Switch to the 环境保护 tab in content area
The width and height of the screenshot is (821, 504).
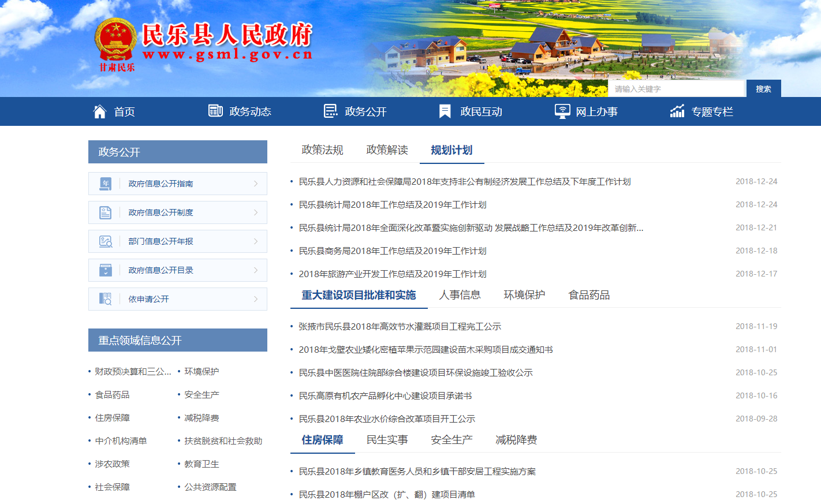click(x=524, y=295)
